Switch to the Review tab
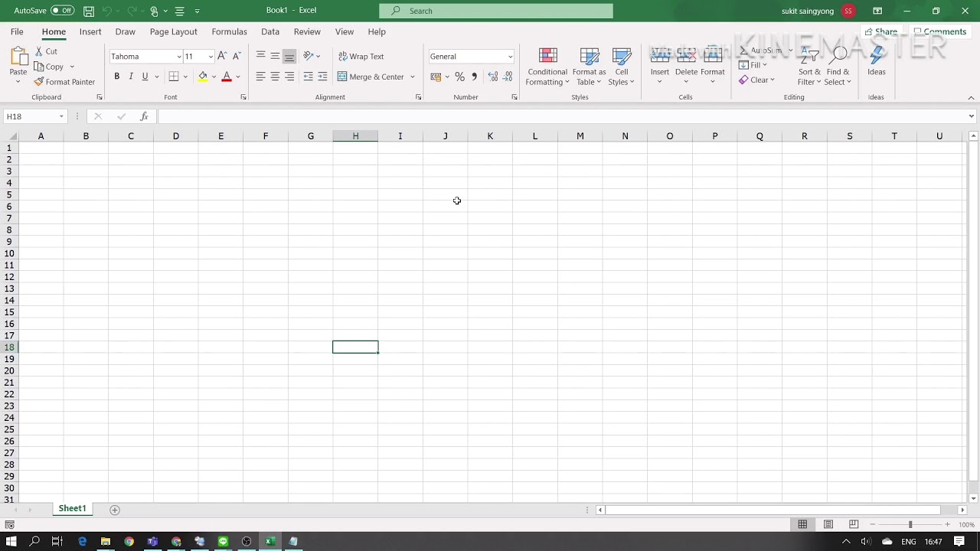This screenshot has width=980, height=551. [x=307, y=31]
